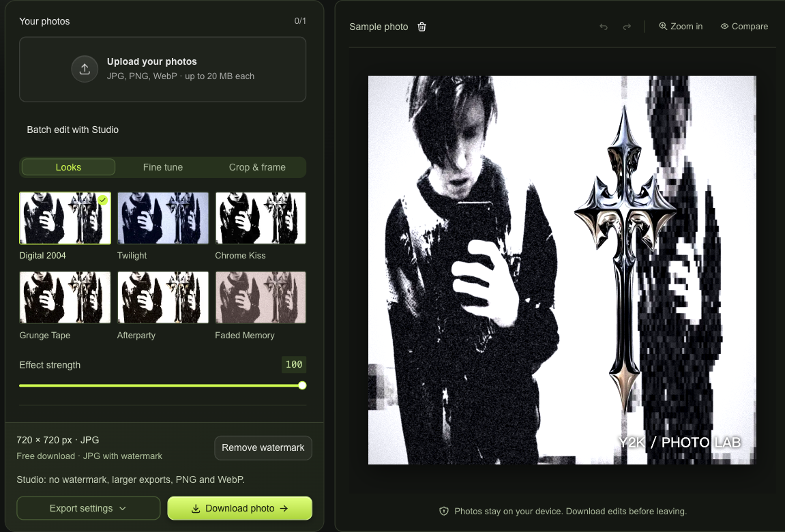785x532 pixels.
Task: Click the Download photo button
Action: coord(240,509)
